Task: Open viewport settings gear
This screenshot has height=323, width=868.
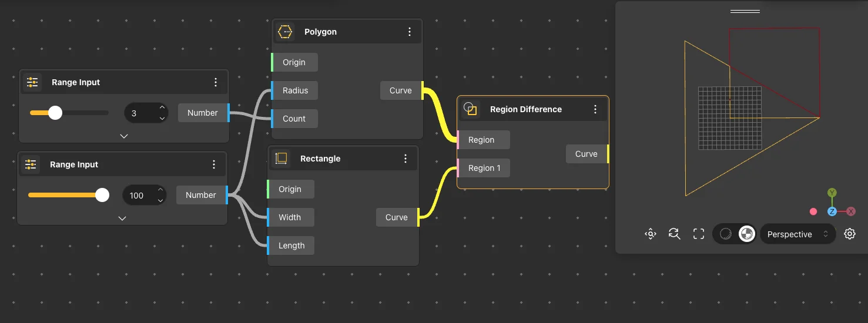Action: pos(849,234)
